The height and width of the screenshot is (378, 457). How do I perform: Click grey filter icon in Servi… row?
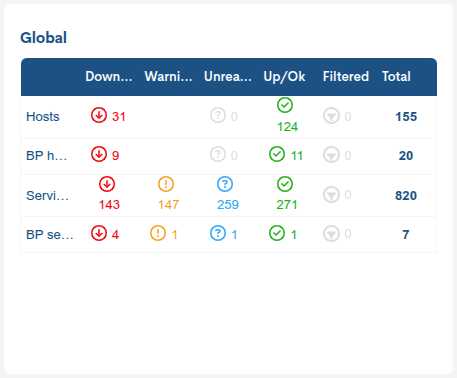(x=331, y=194)
